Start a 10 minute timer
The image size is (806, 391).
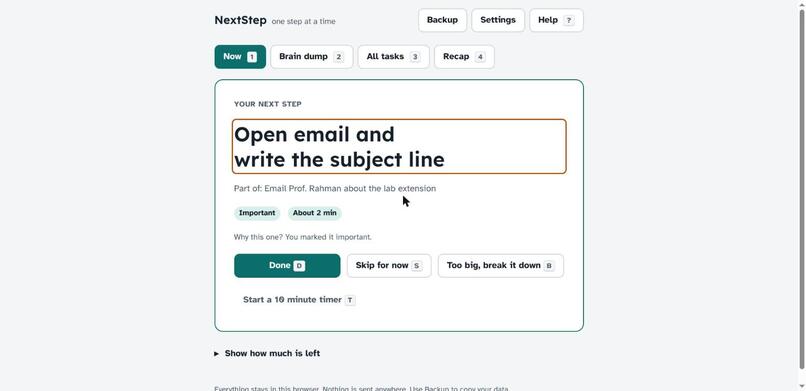[299, 300]
